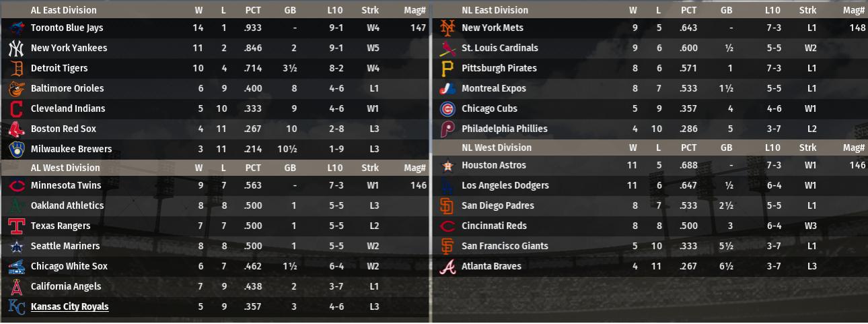Viewport: 868px width, 324px height.
Task: Open the New York Mets team page
Action: (492, 28)
